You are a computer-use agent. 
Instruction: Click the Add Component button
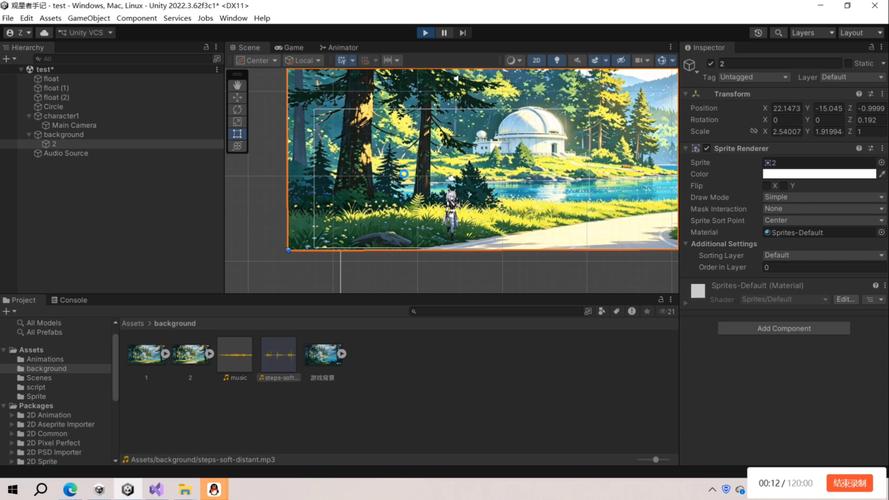coord(784,328)
